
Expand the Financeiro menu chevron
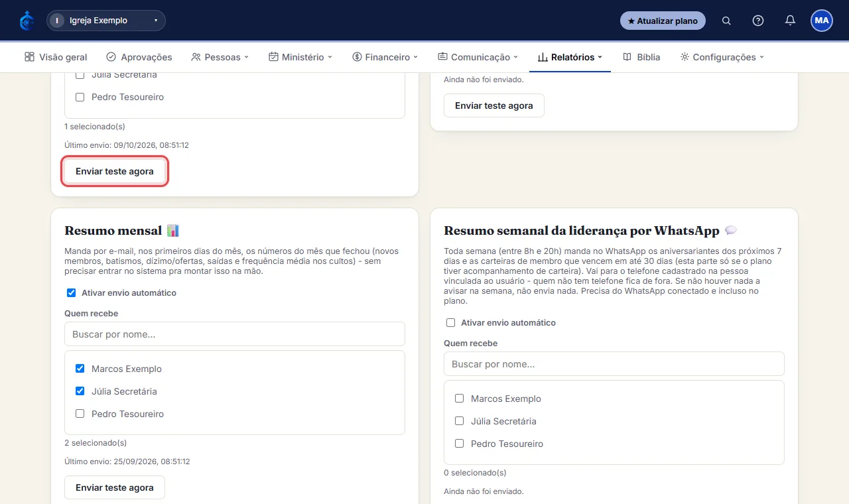(x=416, y=57)
